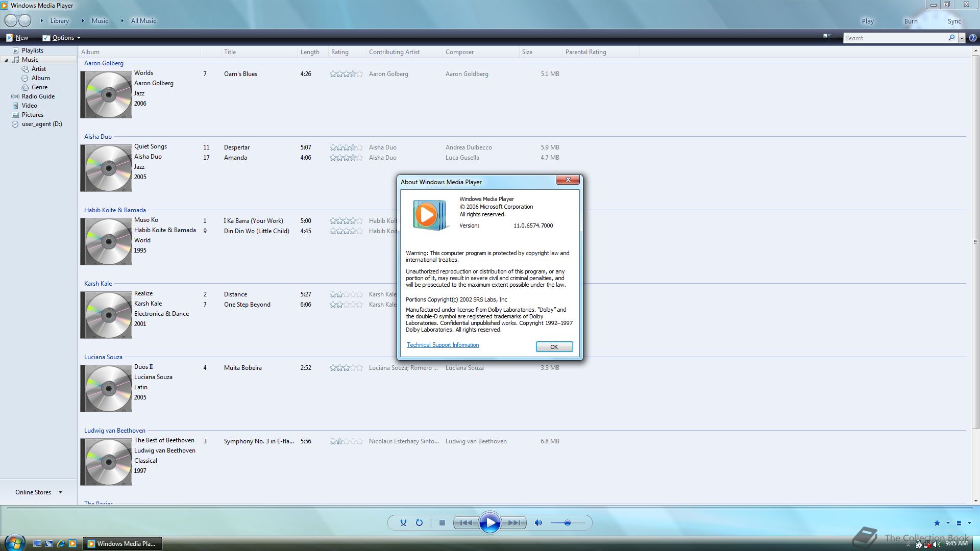Image resolution: width=980 pixels, height=551 pixels.
Task: Select Playlists in the navigation tree
Action: tap(32, 51)
